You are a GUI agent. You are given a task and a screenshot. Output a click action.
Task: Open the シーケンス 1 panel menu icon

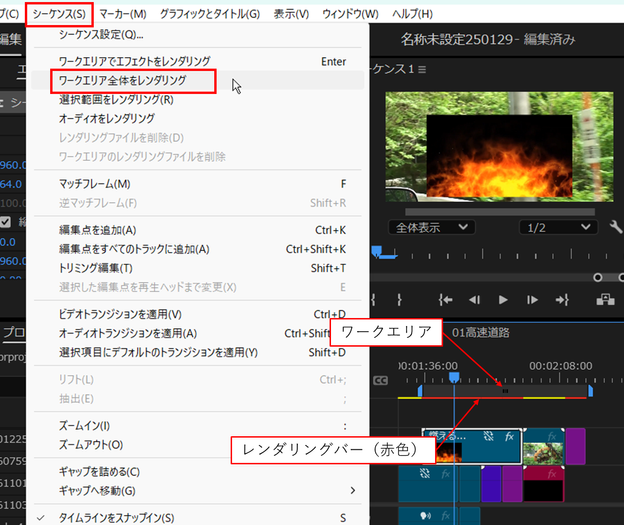click(x=423, y=70)
